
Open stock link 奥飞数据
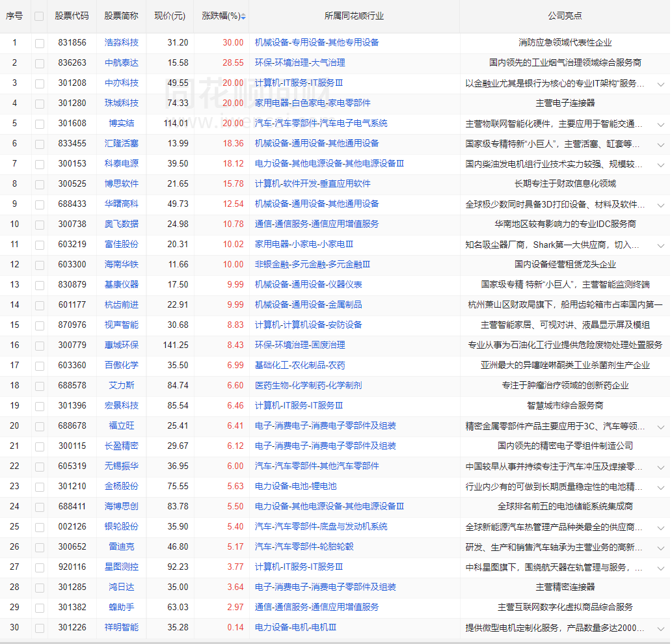121,224
